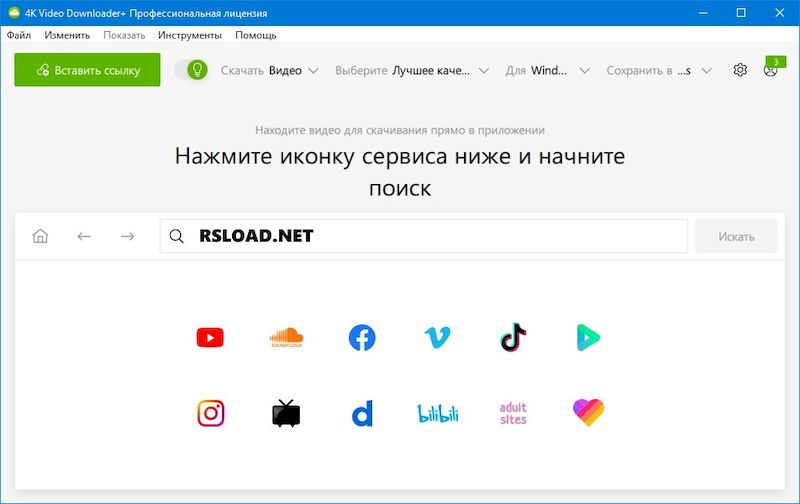Open the Изменить menu
This screenshot has height=504, width=800.
point(67,35)
